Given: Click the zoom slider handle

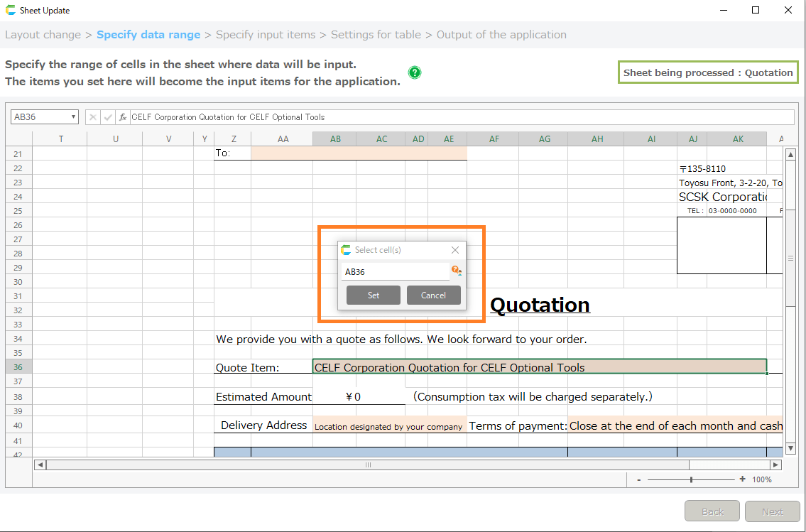Looking at the screenshot, I should click(691, 479).
